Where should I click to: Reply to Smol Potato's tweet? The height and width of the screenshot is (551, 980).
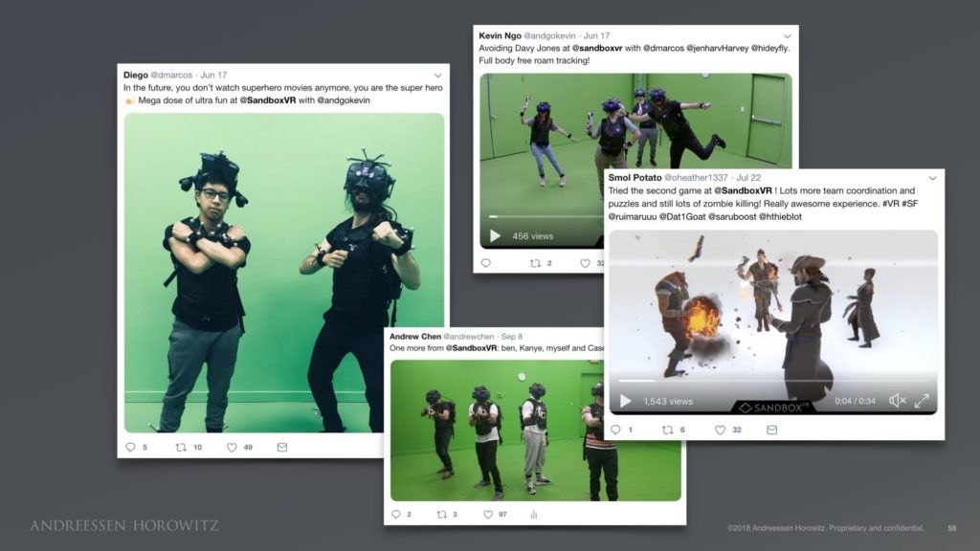615,430
